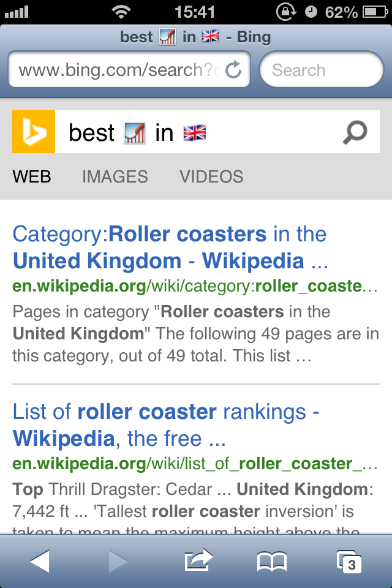The image size is (392, 588).
Task: Open the tabs pages icon
Action: click(x=350, y=560)
